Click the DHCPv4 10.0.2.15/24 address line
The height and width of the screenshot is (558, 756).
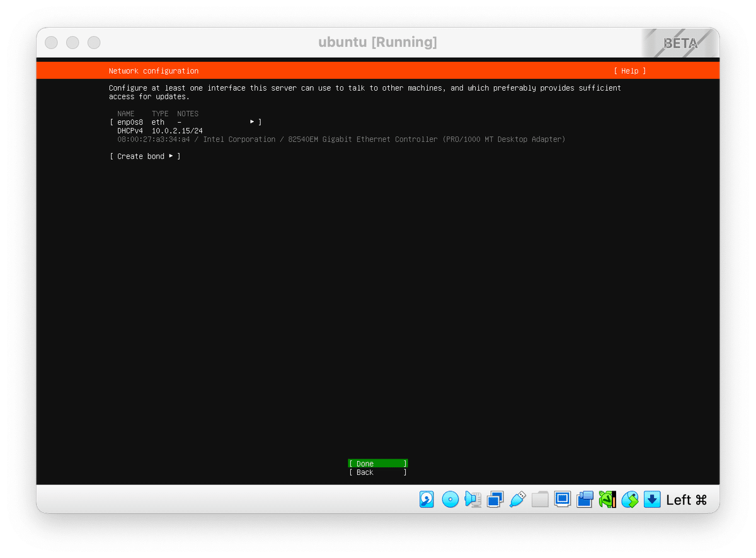pyautogui.click(x=160, y=131)
